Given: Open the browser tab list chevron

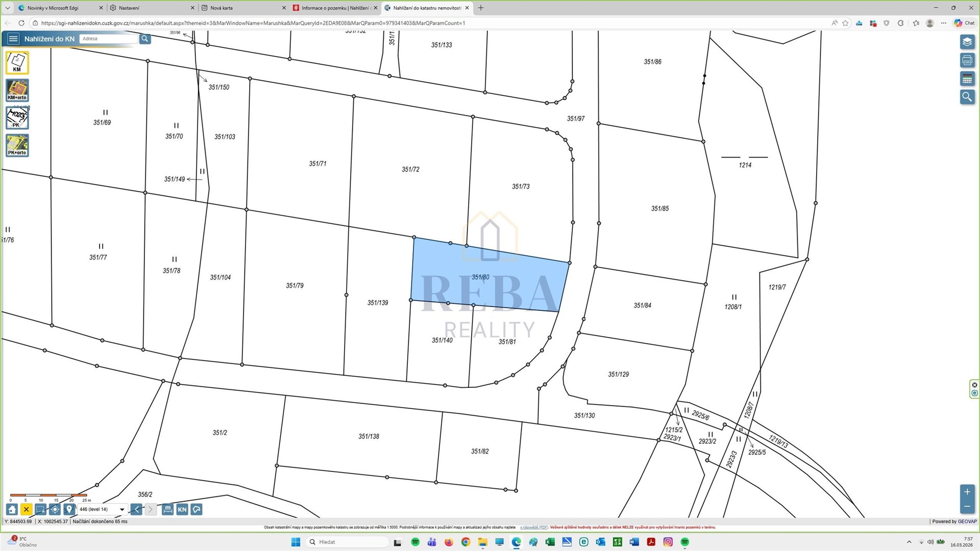Looking at the screenshot, I should pyautogui.click(x=8, y=8).
